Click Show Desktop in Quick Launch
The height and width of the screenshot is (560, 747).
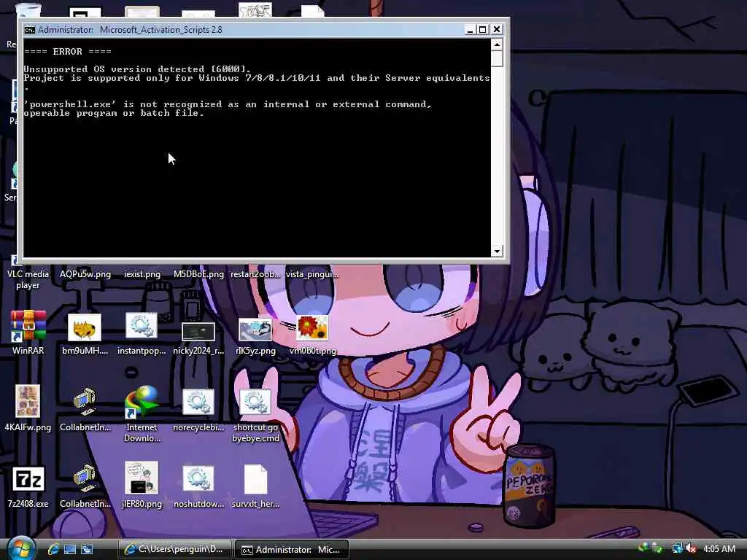tap(70, 549)
